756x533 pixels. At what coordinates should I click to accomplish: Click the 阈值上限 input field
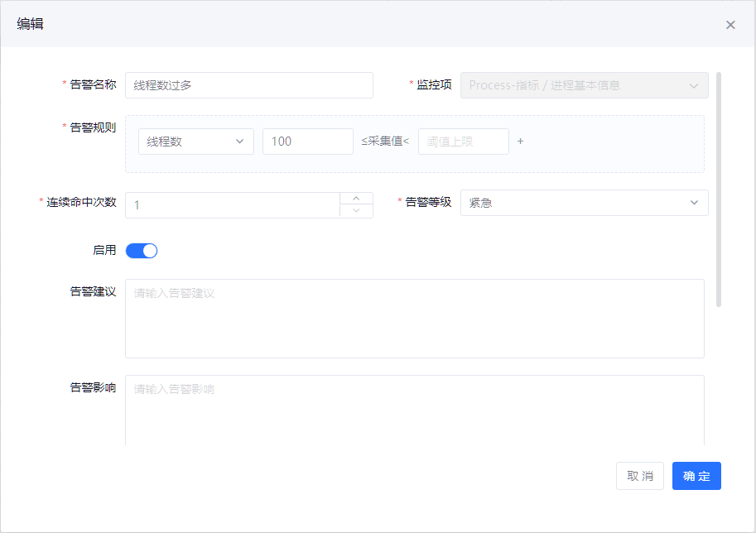coord(463,142)
